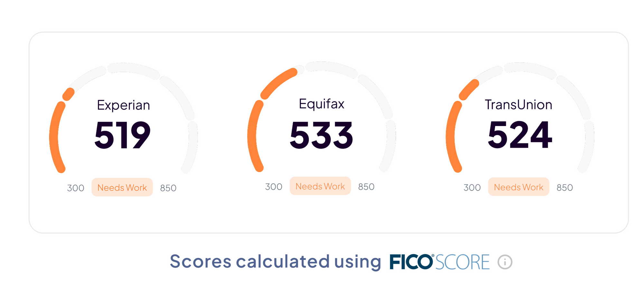Viewport: 644px width, 292px height.
Task: Click the FICO Score logo
Action: [439, 262]
